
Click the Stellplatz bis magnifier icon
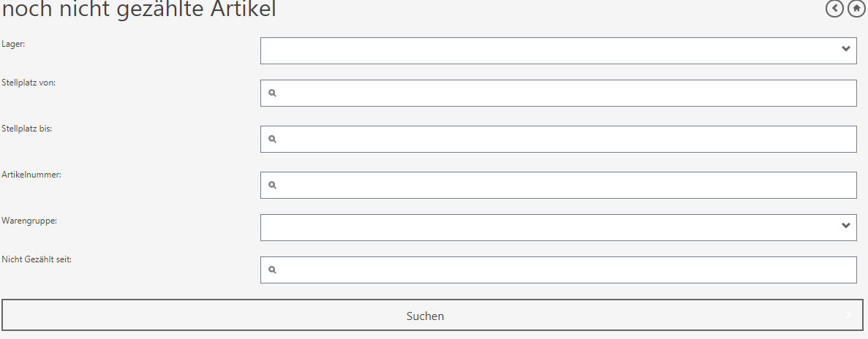[272, 140]
